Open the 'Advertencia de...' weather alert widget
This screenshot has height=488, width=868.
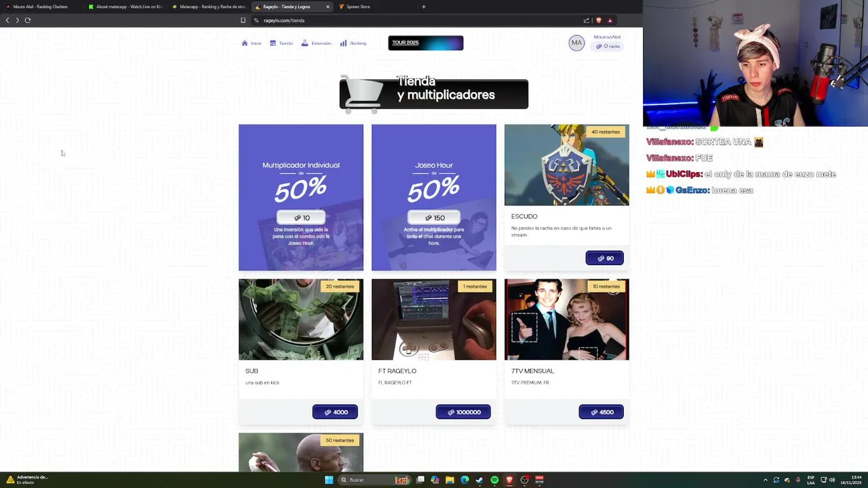pyautogui.click(x=27, y=480)
